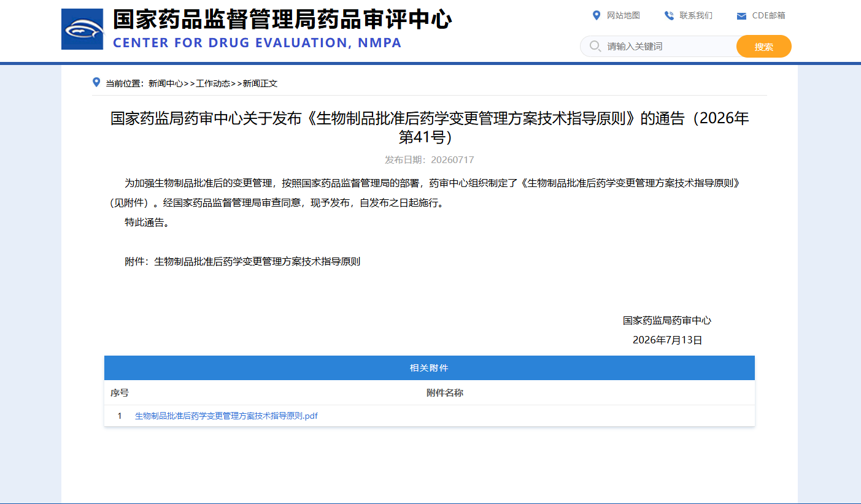Click the 相关附件 table header bar
Viewport: 861px width, 504px height.
(430, 368)
